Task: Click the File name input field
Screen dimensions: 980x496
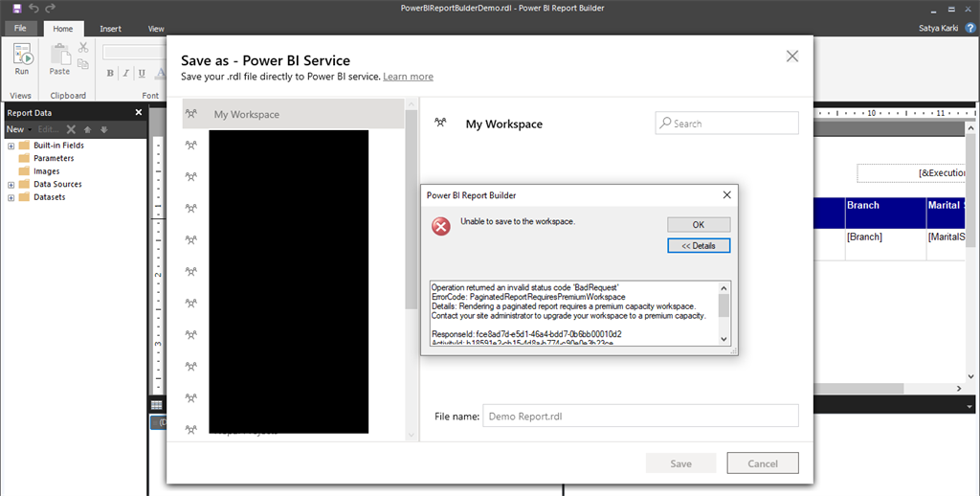Action: click(640, 416)
